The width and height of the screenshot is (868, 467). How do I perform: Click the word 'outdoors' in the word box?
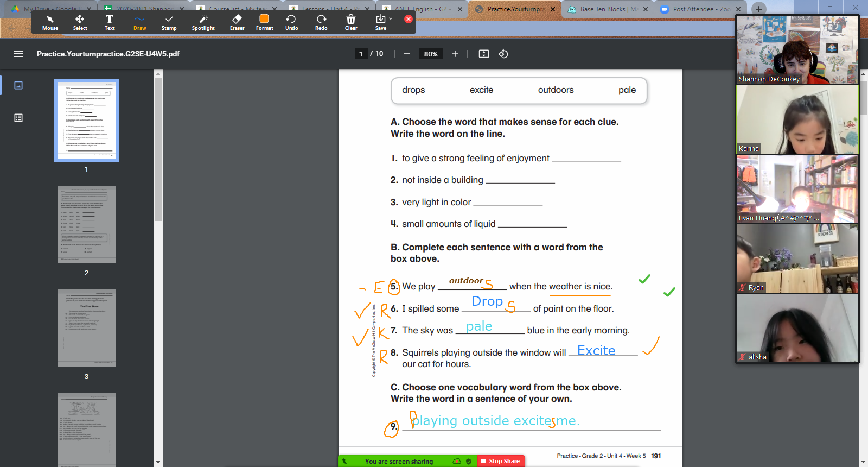point(556,90)
